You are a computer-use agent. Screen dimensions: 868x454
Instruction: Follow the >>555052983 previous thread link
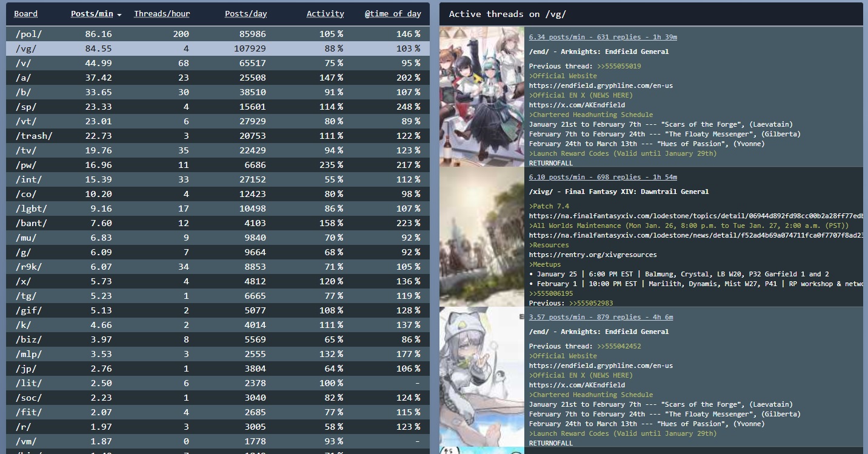pyautogui.click(x=591, y=303)
